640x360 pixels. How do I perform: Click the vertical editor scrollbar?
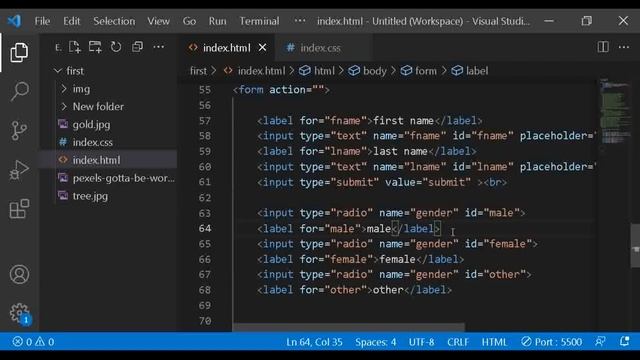pyautogui.click(x=635, y=245)
